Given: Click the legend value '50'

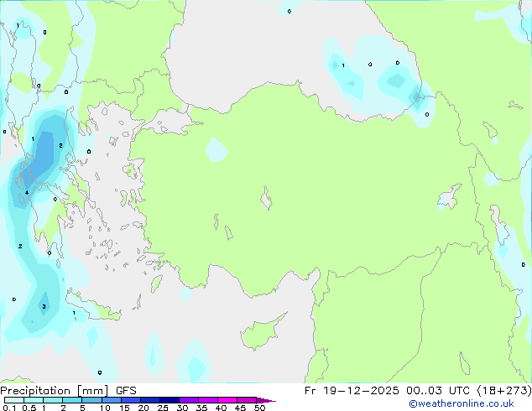Looking at the screenshot, I should pyautogui.click(x=259, y=408).
